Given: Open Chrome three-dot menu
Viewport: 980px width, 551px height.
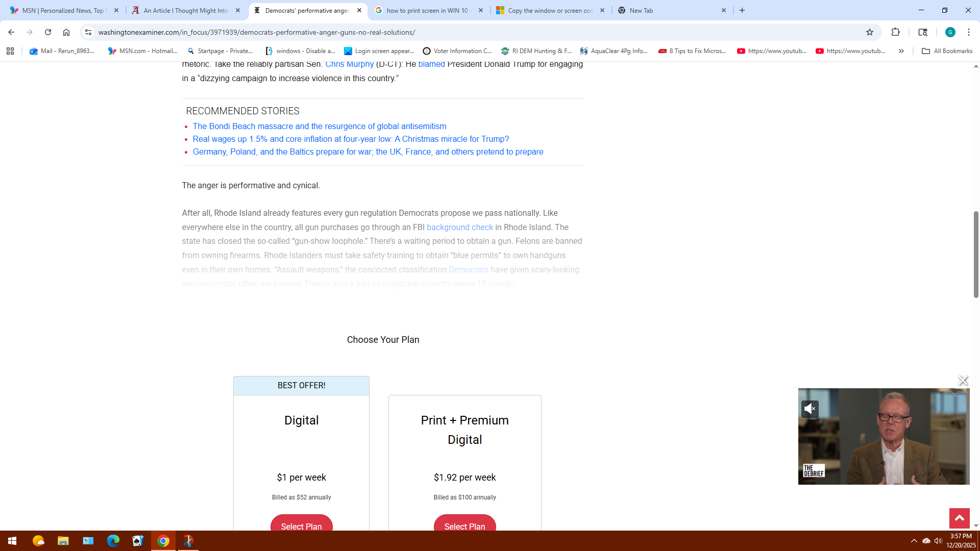Looking at the screenshot, I should coord(968,32).
